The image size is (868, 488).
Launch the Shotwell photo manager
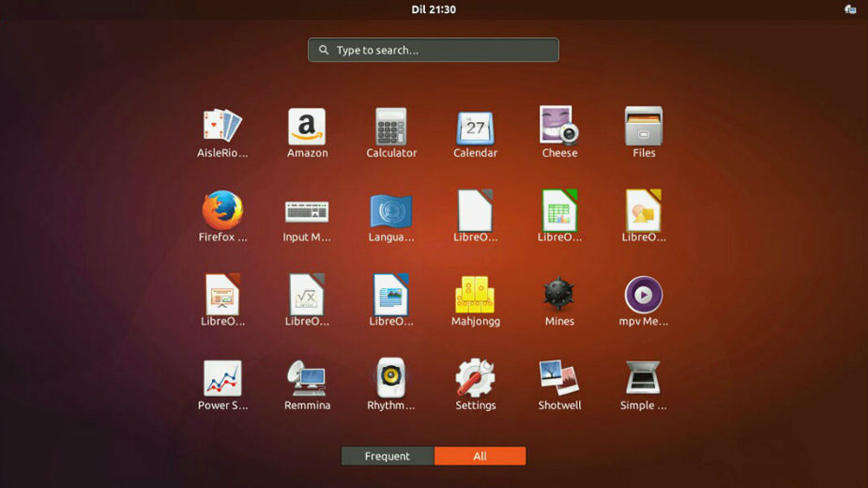tap(559, 378)
